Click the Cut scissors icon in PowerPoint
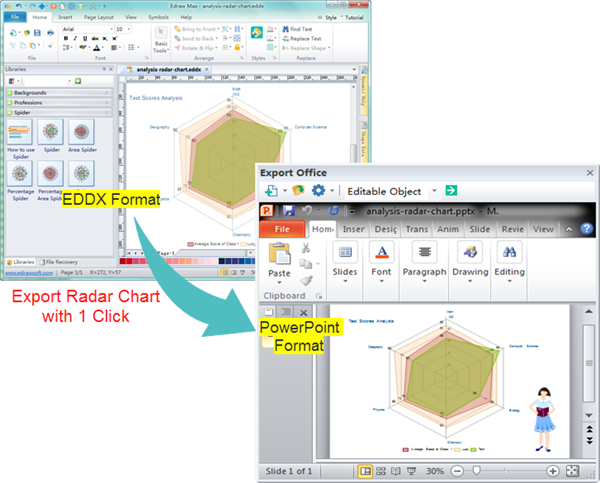The height and width of the screenshot is (483, 600). [305, 248]
